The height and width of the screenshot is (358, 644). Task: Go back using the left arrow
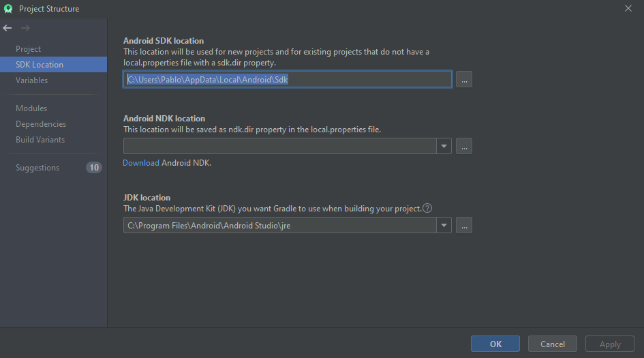click(x=7, y=28)
